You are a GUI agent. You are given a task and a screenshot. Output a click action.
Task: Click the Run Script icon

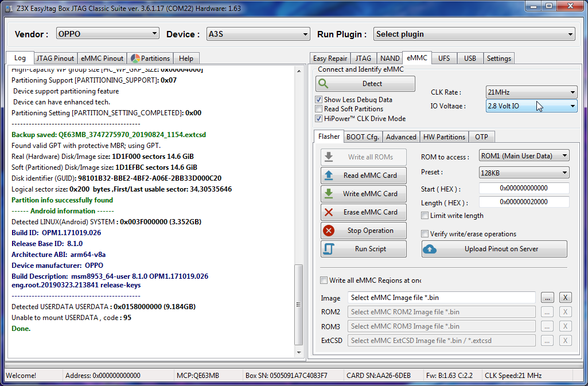click(329, 249)
